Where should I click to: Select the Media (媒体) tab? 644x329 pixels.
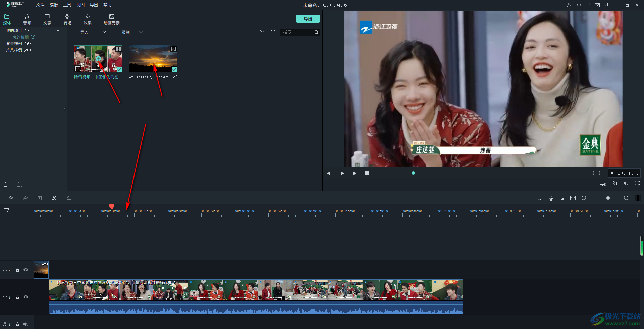coord(7,19)
